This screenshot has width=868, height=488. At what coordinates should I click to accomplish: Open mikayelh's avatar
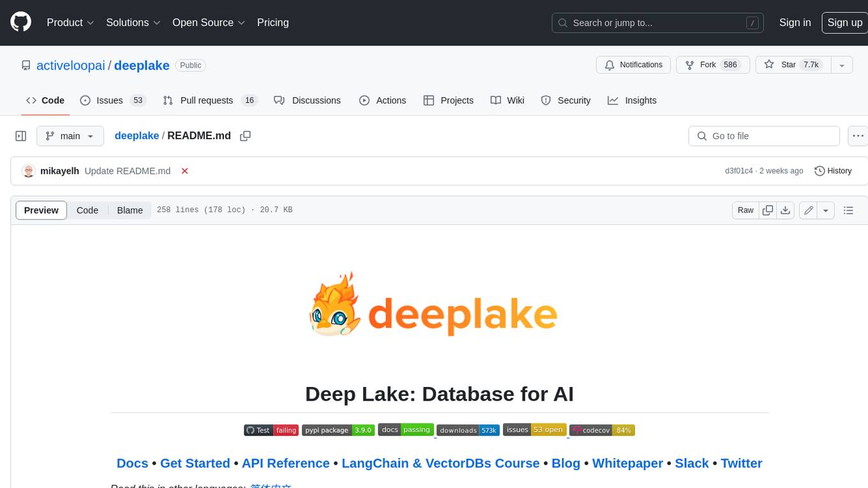click(28, 171)
